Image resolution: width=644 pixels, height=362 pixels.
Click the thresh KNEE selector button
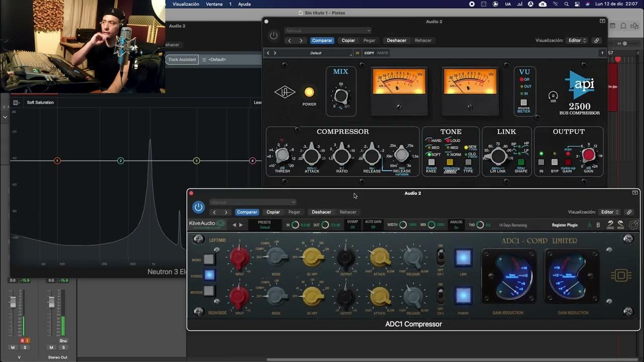(431, 162)
